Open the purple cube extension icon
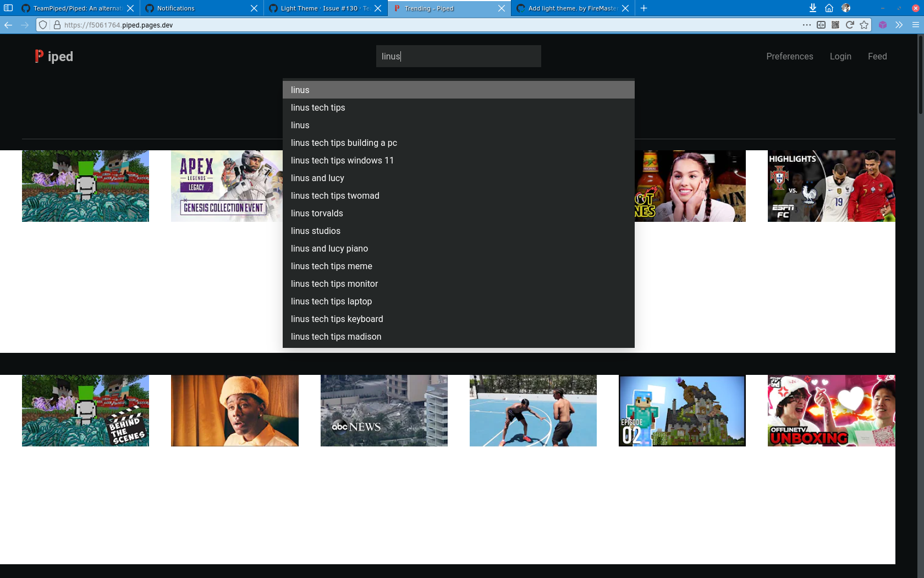924x578 pixels. (883, 25)
